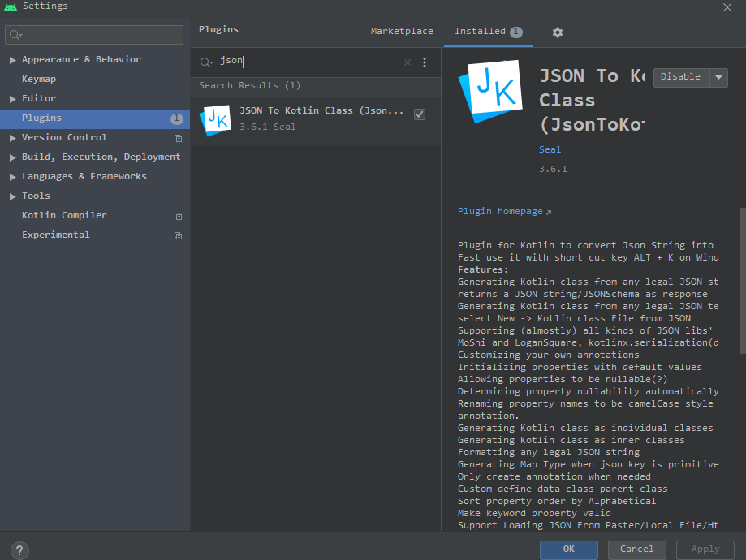Click the Android Studio logo in title bar
The height and width of the screenshot is (560, 746).
pyautogui.click(x=11, y=6)
